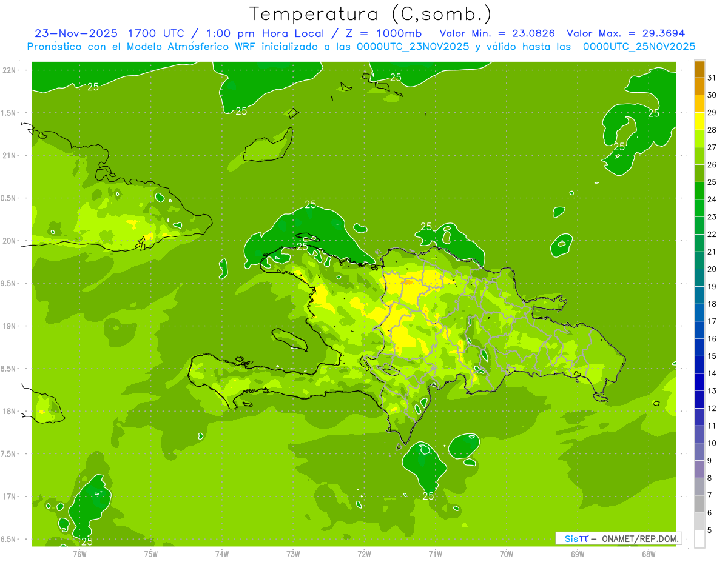
Task: Click 'Valor Min. = 23.0826' value
Action: 497,33
